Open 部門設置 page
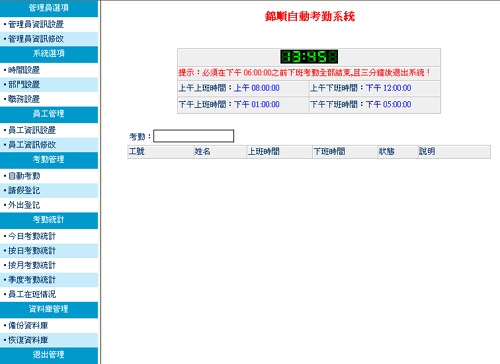 (x=24, y=85)
